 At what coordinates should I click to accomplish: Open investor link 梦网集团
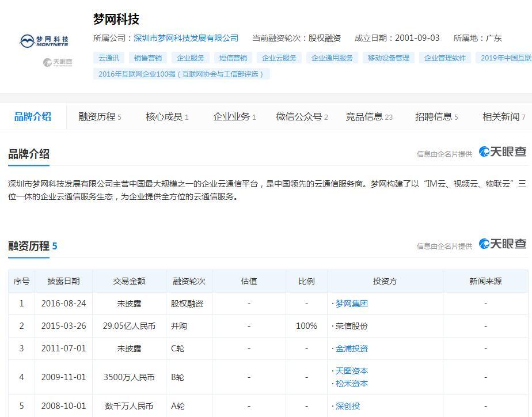351,304
